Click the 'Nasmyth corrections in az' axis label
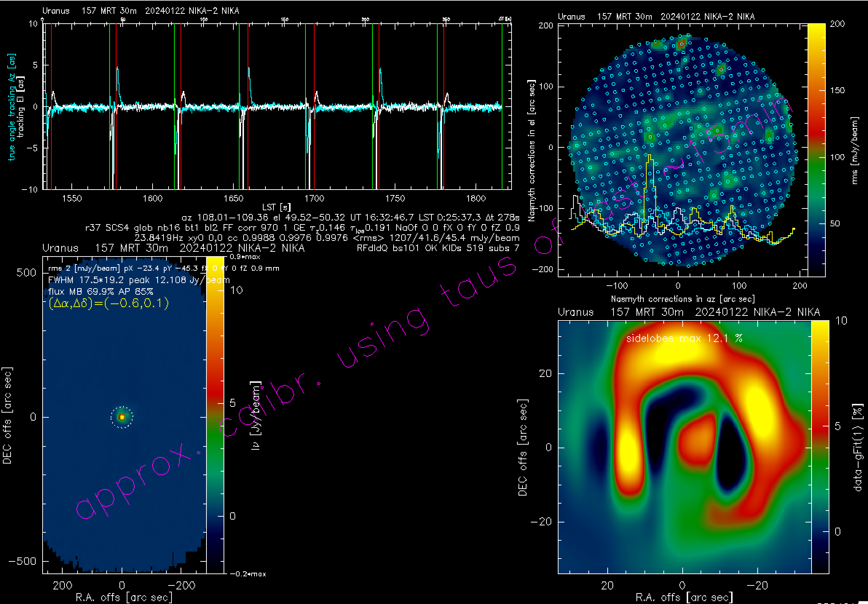This screenshot has width=868, height=604. click(683, 299)
